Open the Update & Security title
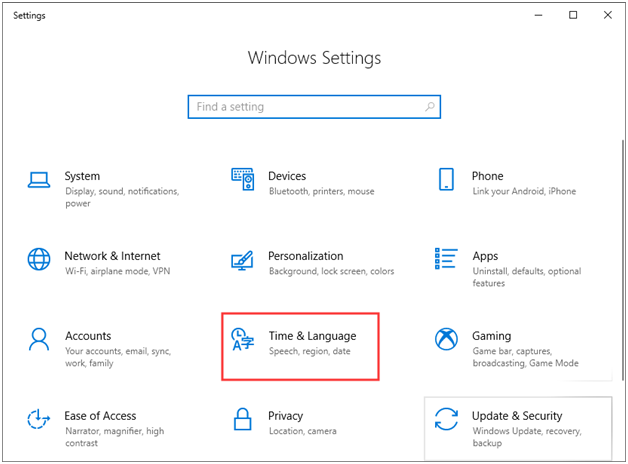 click(517, 416)
